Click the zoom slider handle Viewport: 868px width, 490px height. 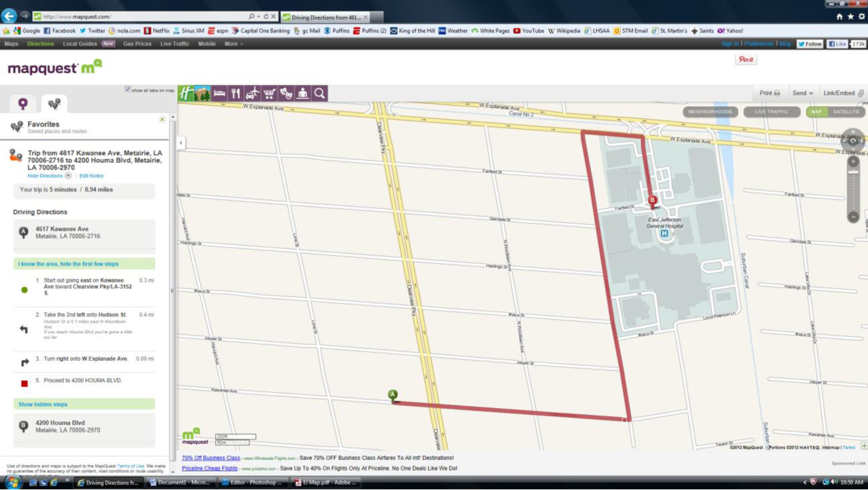point(853,172)
